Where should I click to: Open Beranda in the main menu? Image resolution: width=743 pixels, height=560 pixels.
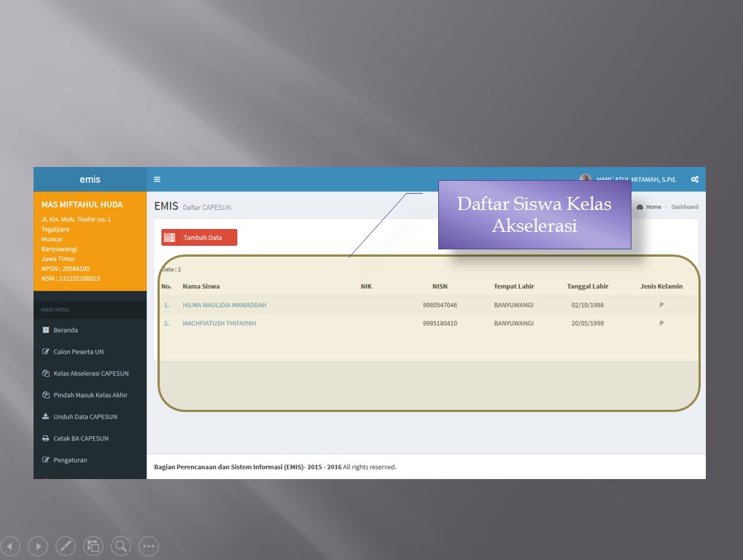(x=66, y=330)
